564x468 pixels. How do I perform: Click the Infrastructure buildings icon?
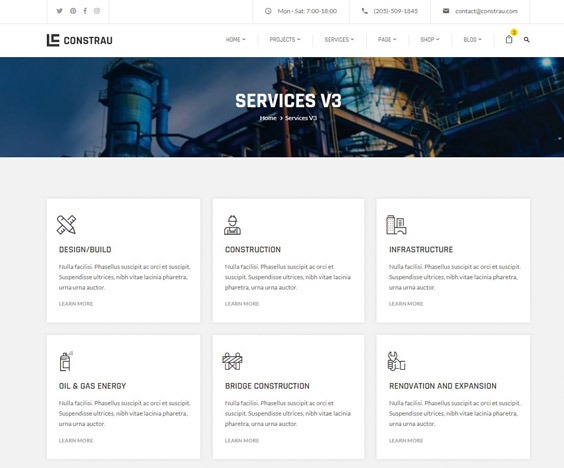pyautogui.click(x=396, y=225)
